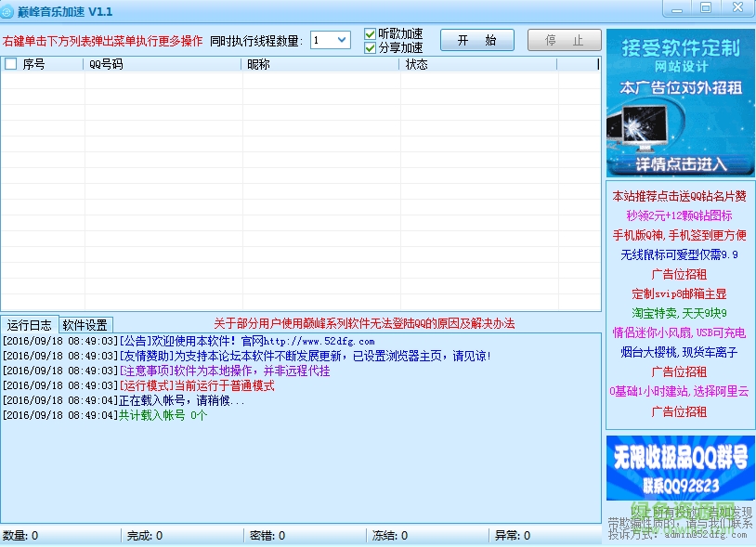Switch to the 软件设置 tab

pyautogui.click(x=85, y=324)
